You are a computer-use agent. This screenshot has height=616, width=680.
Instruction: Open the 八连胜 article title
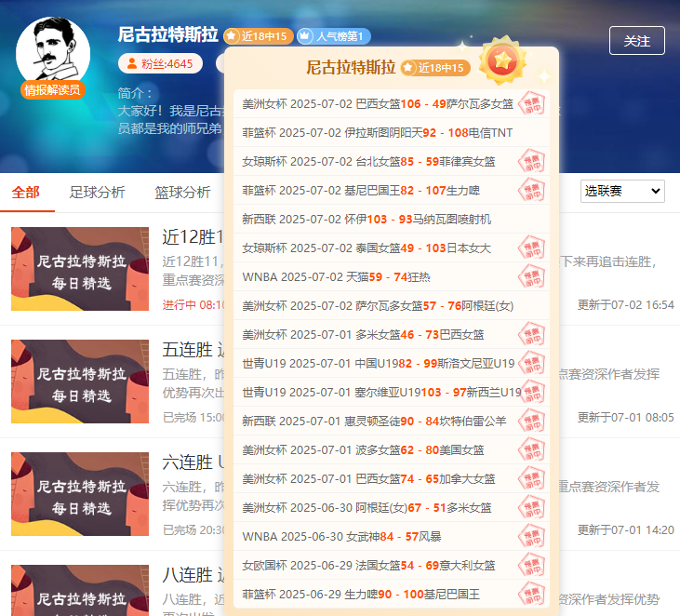(x=193, y=575)
